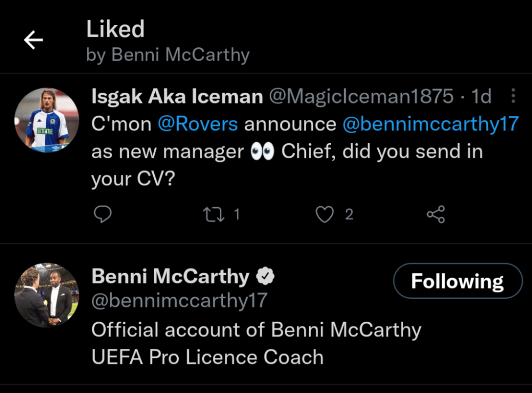Open the tweet's 1d timestamp
This screenshot has height=393, width=532.
click(481, 96)
